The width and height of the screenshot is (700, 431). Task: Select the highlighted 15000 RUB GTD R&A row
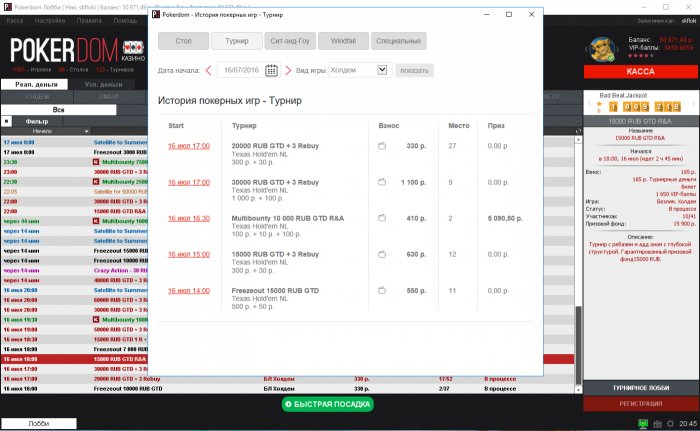click(x=288, y=359)
